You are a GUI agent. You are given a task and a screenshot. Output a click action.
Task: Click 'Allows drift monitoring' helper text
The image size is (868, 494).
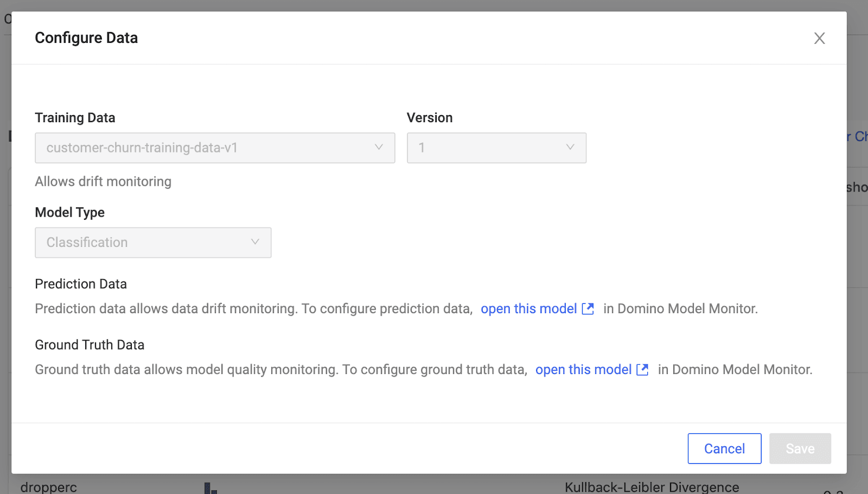click(103, 181)
